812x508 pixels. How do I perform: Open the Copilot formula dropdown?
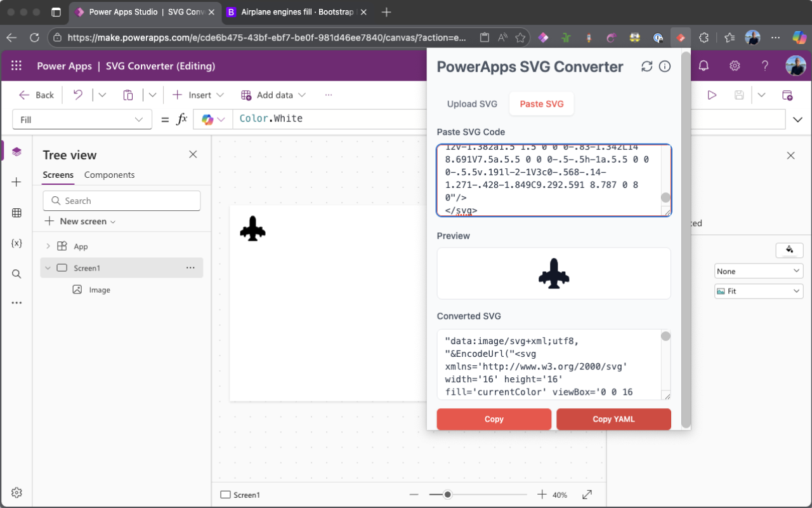[214, 119]
